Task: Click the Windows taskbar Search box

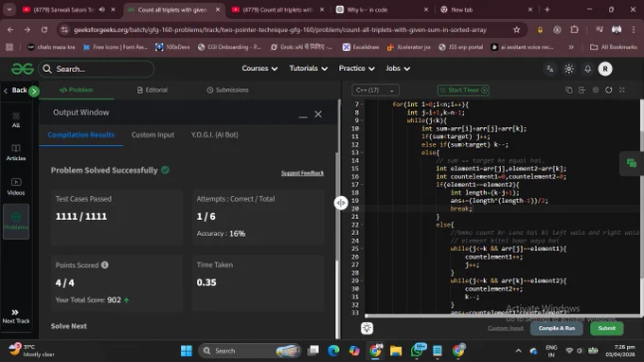Action: click(250, 351)
